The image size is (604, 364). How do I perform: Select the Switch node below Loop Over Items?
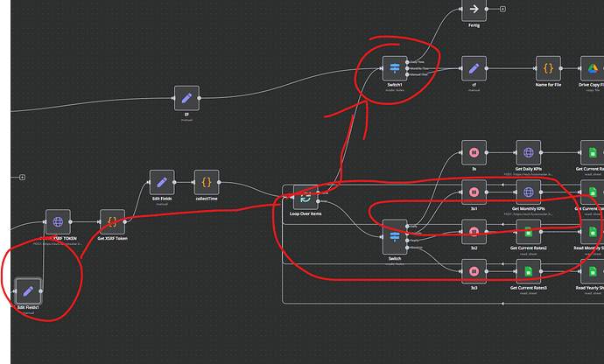[395, 237]
